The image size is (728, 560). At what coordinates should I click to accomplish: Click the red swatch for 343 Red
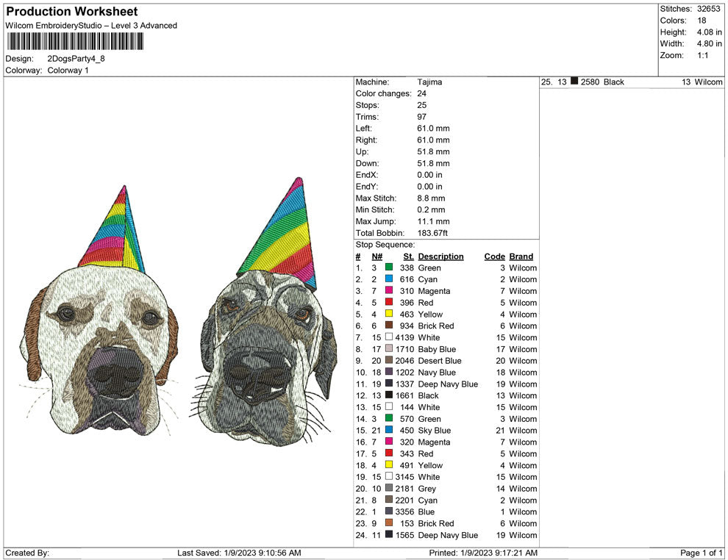click(x=389, y=453)
